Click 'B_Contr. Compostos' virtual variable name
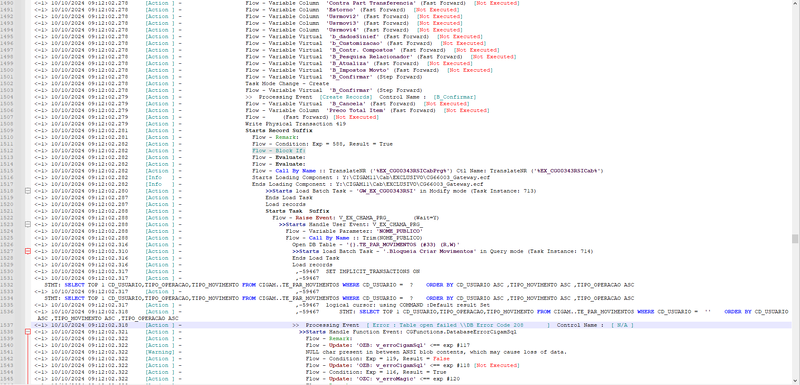The image size is (800, 385). point(363,50)
